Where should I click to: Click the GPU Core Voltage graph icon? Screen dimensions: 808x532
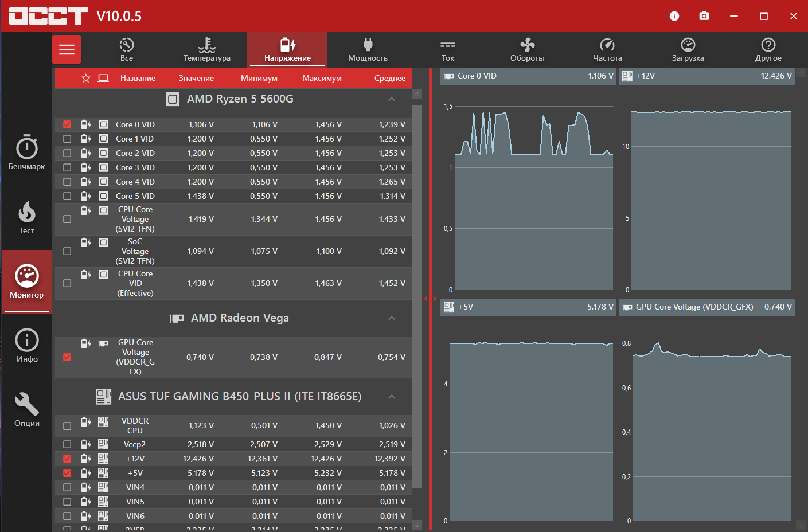[x=627, y=307]
